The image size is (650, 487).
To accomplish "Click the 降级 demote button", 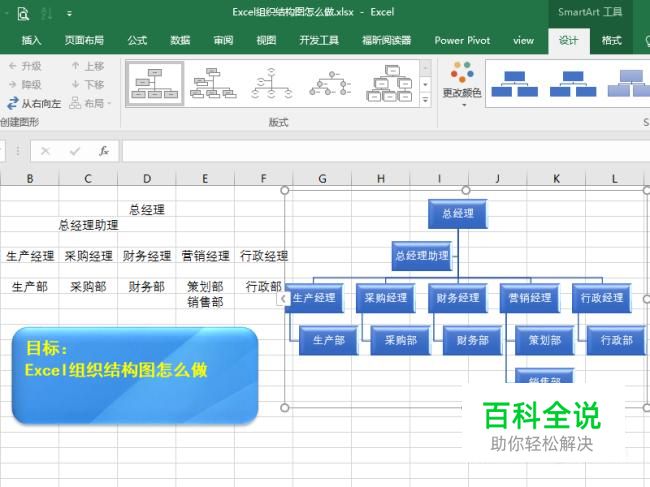I will (x=26, y=85).
